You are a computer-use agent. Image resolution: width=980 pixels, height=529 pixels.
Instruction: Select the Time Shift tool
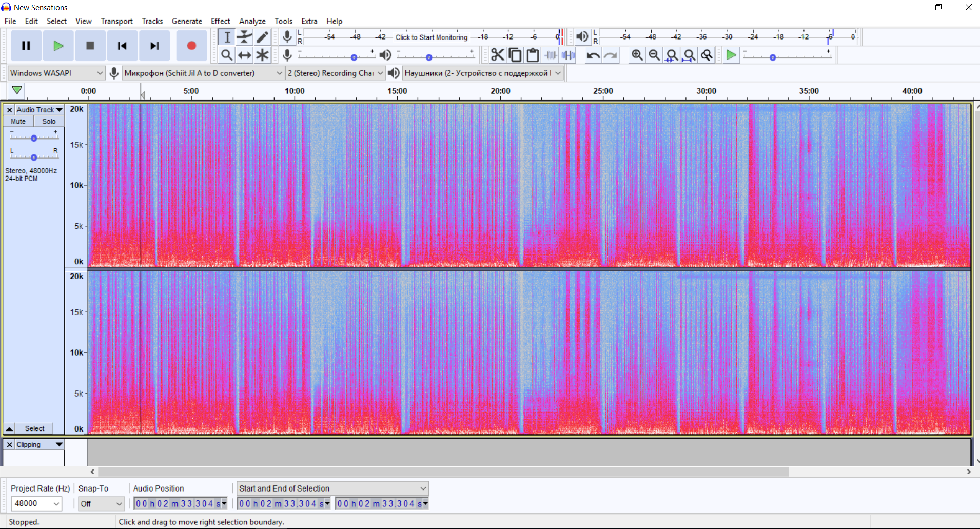[244, 55]
